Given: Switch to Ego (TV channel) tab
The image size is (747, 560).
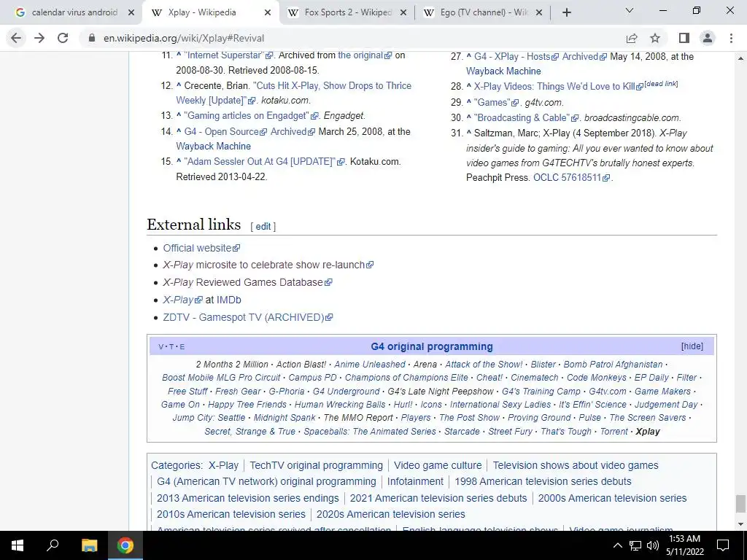Looking at the screenshot, I should [484, 12].
